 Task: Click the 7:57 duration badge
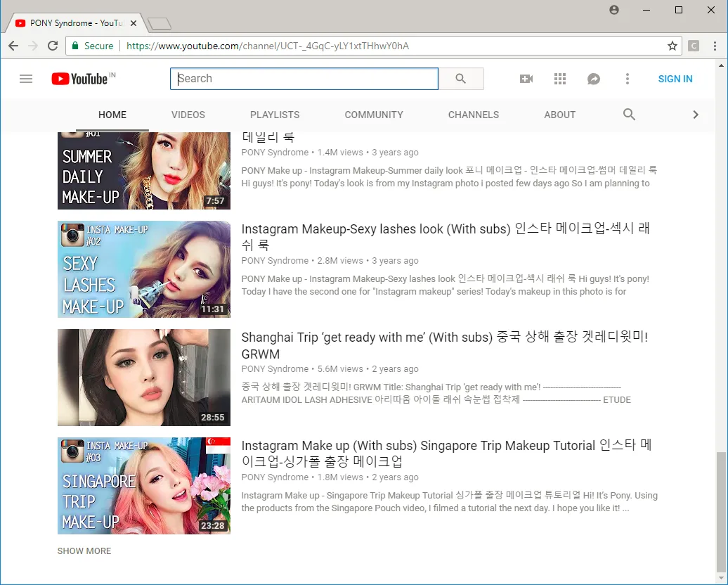pyautogui.click(x=215, y=200)
